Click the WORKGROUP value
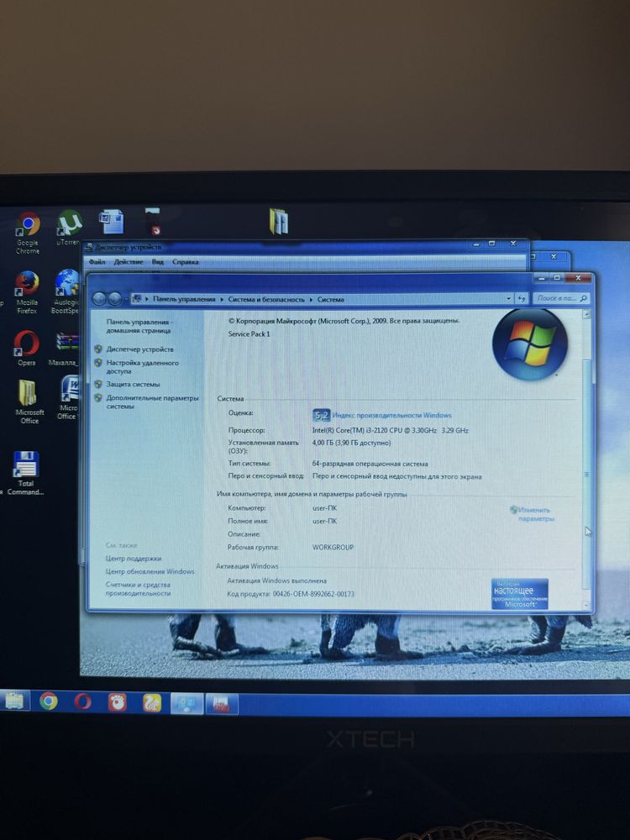The image size is (630, 840). (333, 548)
